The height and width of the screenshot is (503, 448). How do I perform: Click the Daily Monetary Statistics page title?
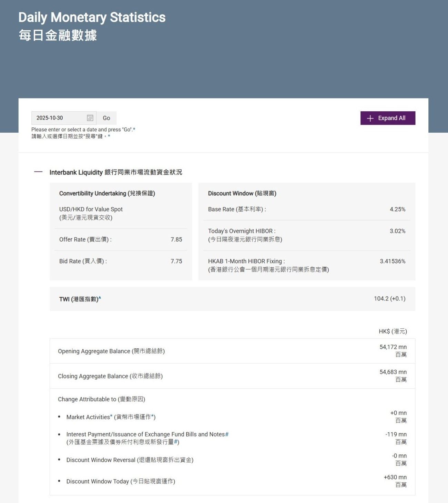[x=92, y=17]
